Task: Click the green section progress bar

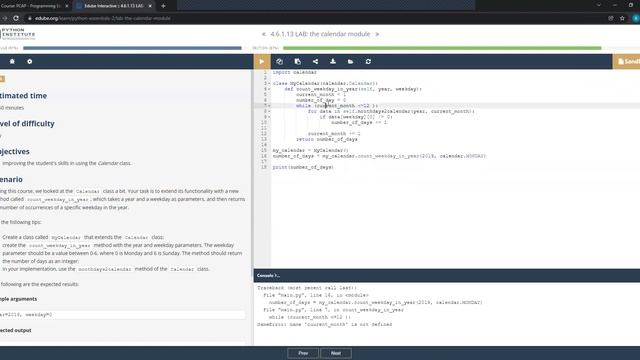Action: (x=442, y=48)
